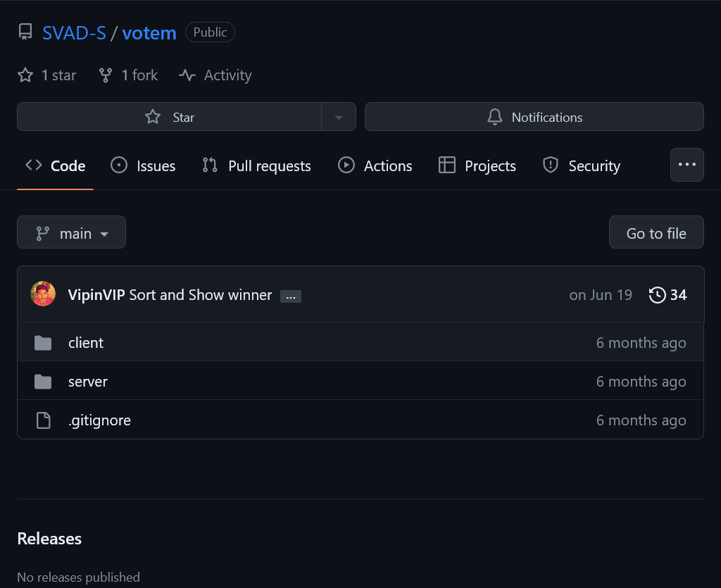
Task: Click '6 months ago' in client row
Action: [641, 342]
